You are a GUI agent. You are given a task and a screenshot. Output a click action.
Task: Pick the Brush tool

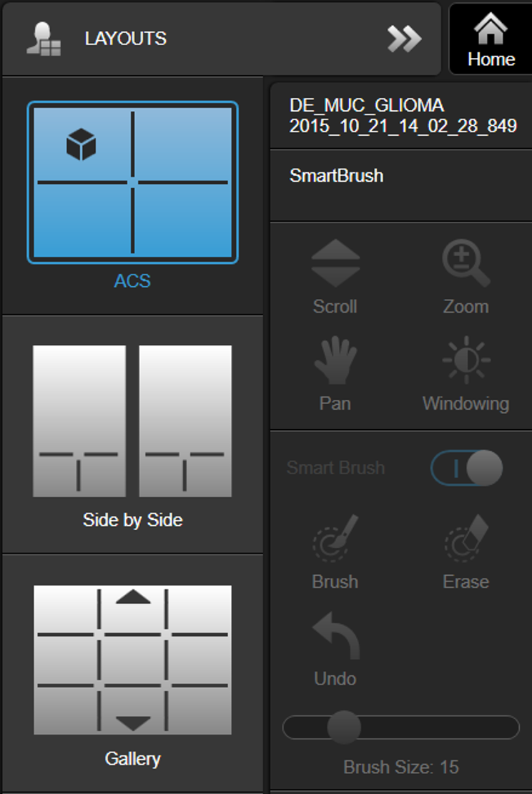335,538
